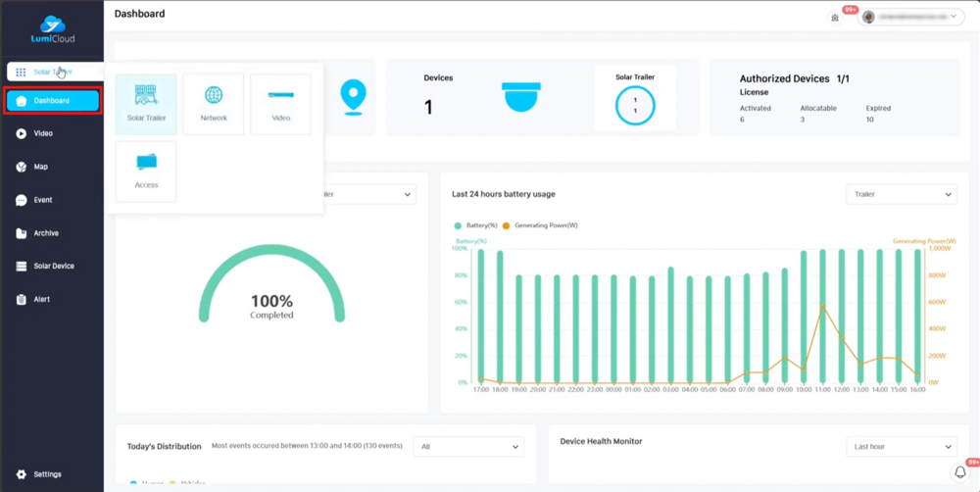The height and width of the screenshot is (492, 980).
Task: Click the map location pin icon
Action: pyautogui.click(x=353, y=96)
